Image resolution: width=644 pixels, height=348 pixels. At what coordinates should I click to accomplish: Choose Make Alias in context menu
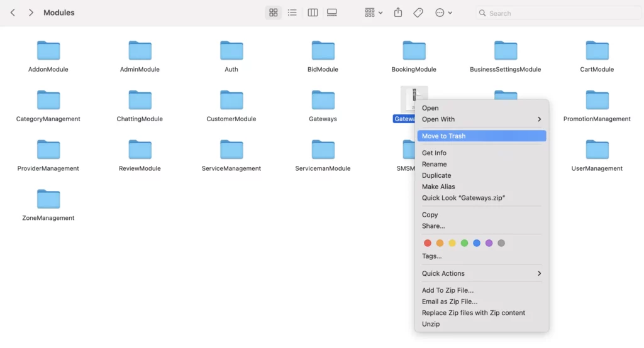pos(482,187)
